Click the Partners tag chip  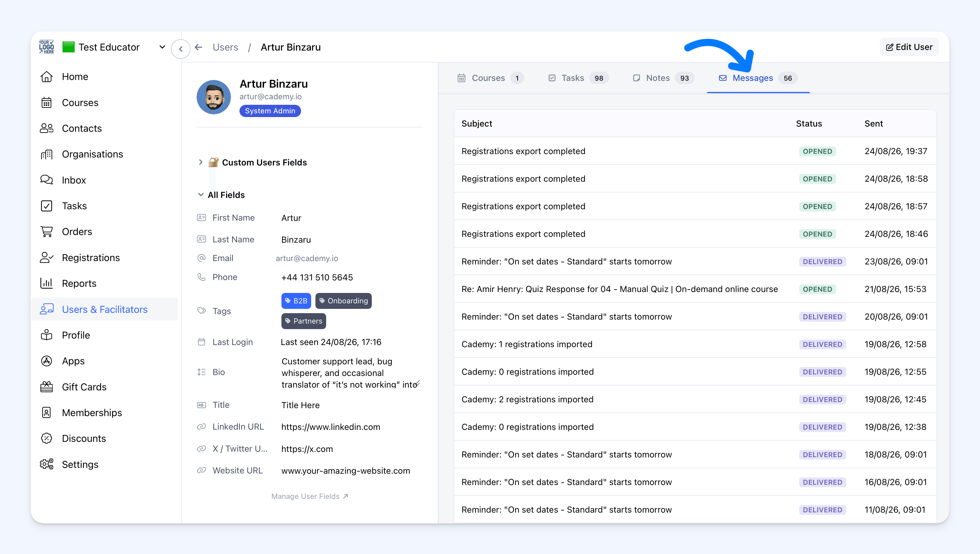coord(303,321)
